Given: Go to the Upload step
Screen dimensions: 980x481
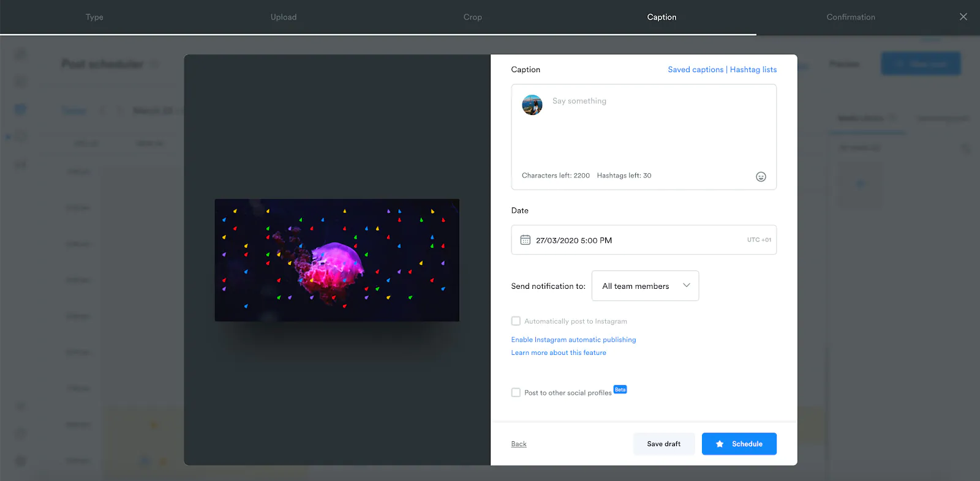Looking at the screenshot, I should click(284, 17).
